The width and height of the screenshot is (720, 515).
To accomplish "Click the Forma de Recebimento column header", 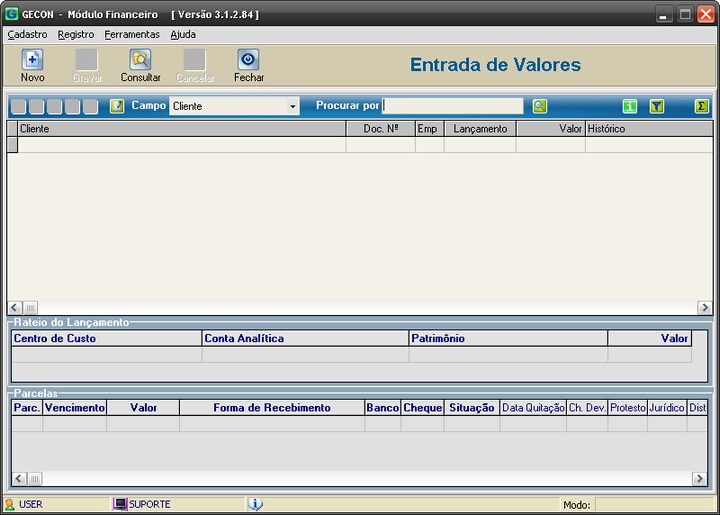I will (x=272, y=408).
